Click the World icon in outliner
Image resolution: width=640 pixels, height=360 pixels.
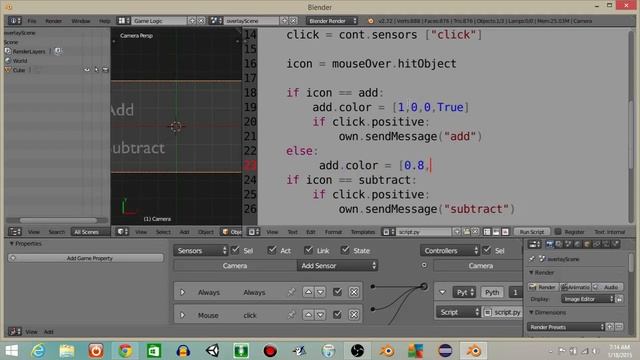coord(8,60)
